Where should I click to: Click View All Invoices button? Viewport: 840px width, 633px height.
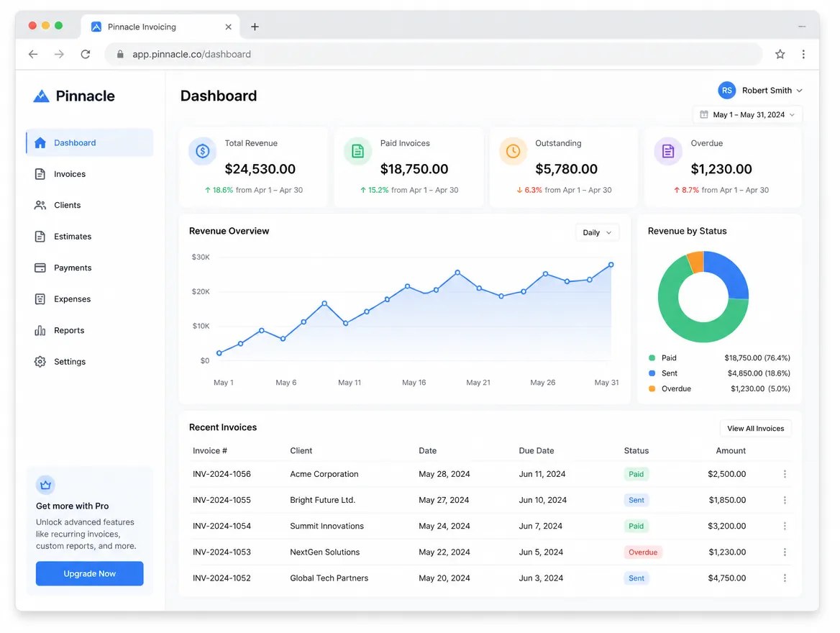click(755, 428)
